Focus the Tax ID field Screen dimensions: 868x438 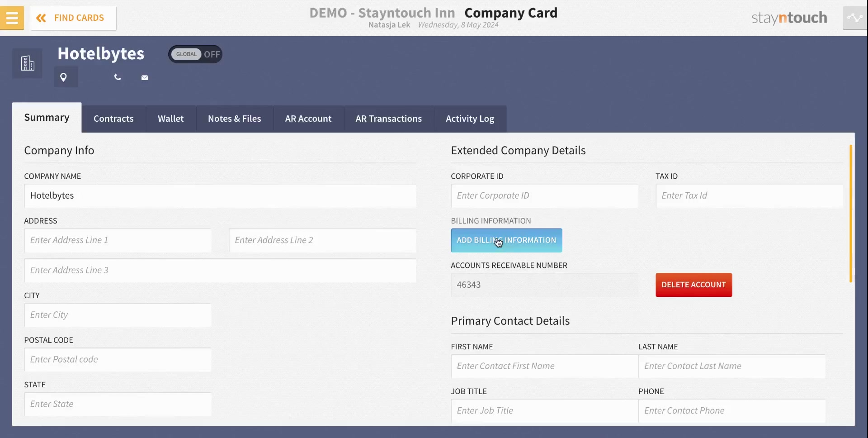point(750,196)
